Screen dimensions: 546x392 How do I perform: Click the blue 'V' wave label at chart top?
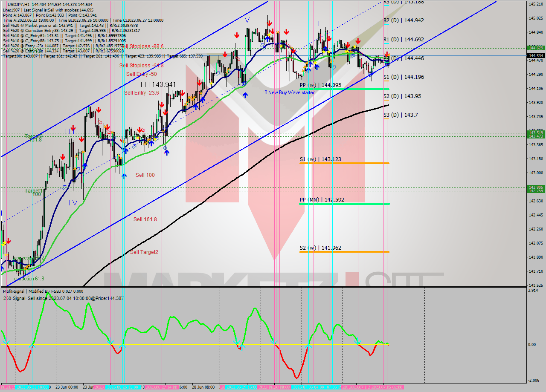(x=247, y=20)
